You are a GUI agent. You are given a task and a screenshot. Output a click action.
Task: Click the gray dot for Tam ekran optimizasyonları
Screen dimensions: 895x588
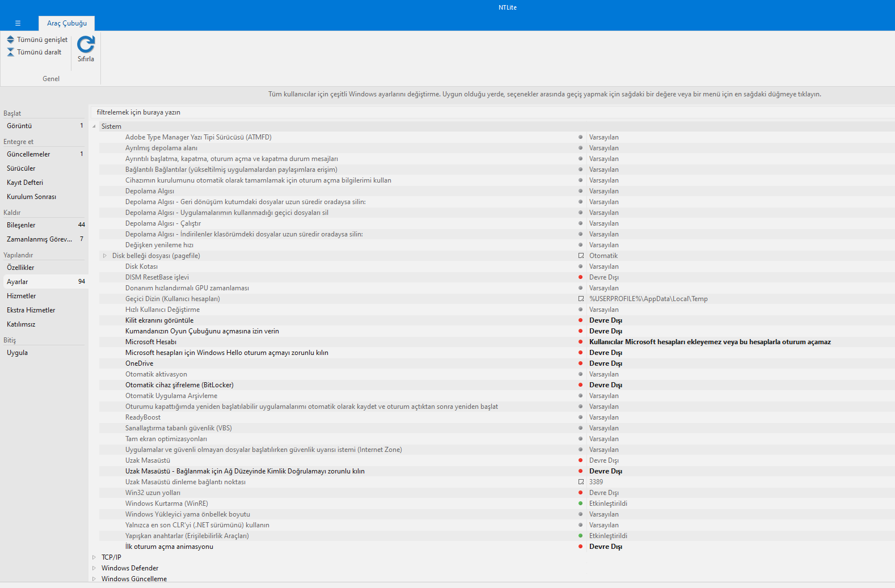[x=580, y=439]
